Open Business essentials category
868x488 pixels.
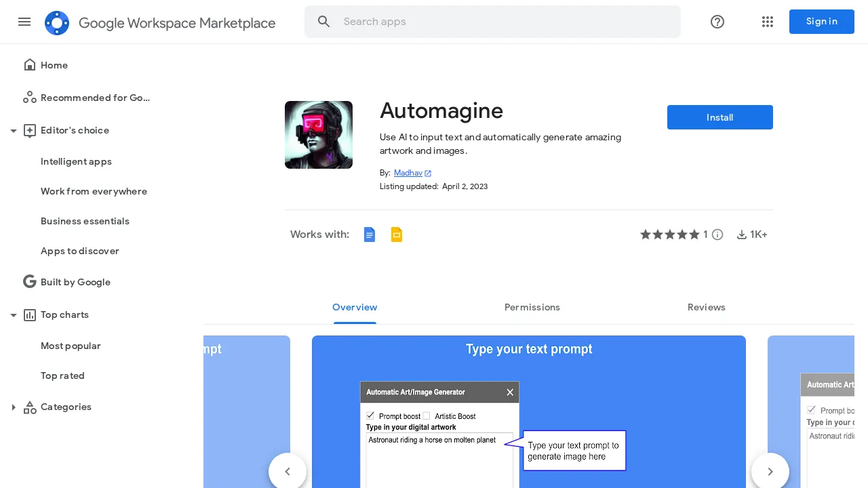click(85, 221)
